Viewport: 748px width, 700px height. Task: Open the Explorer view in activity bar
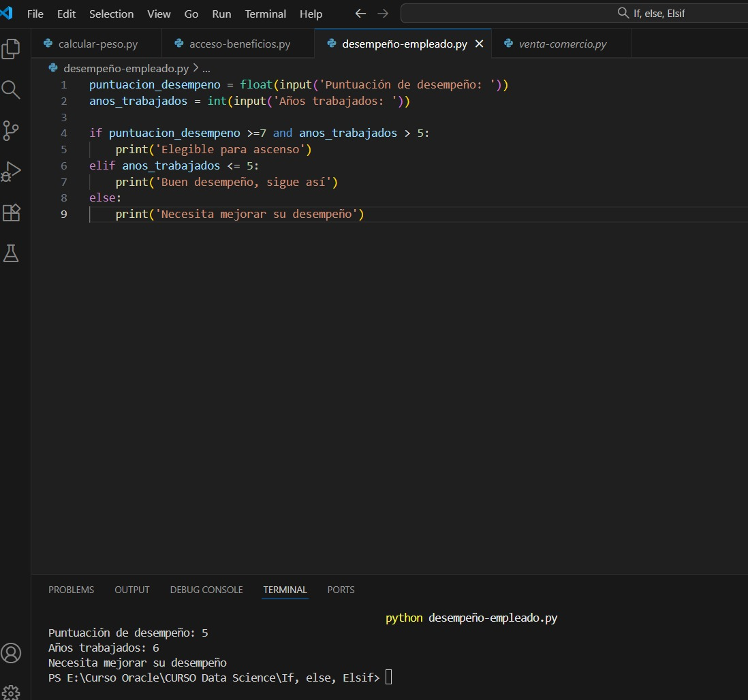(12, 49)
